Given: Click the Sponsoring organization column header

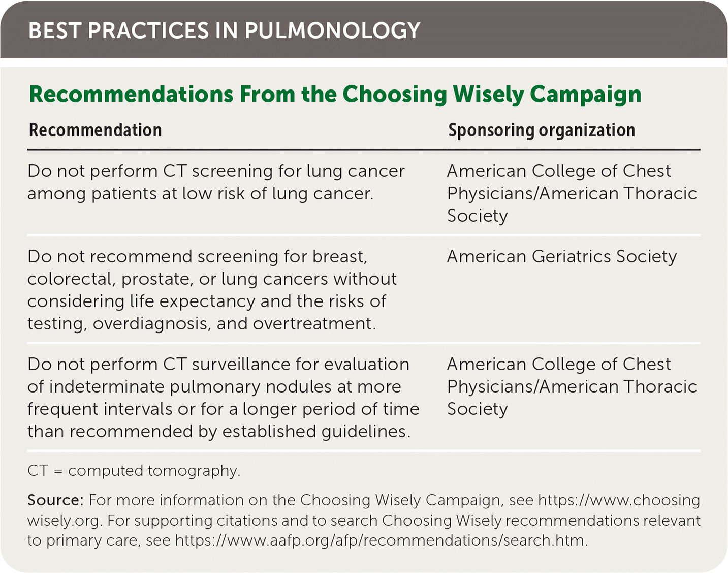Looking at the screenshot, I should click(541, 130).
